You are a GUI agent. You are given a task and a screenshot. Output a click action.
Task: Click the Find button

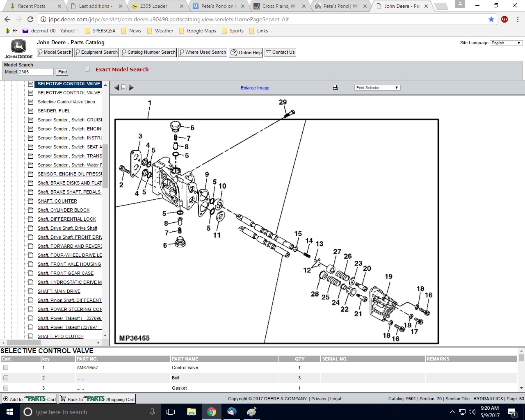tap(62, 72)
